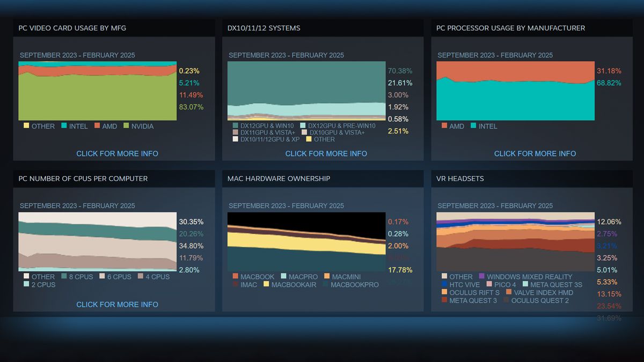Click the PC Video Card Usage by MFG header
The image size is (644, 362).
coord(72,28)
